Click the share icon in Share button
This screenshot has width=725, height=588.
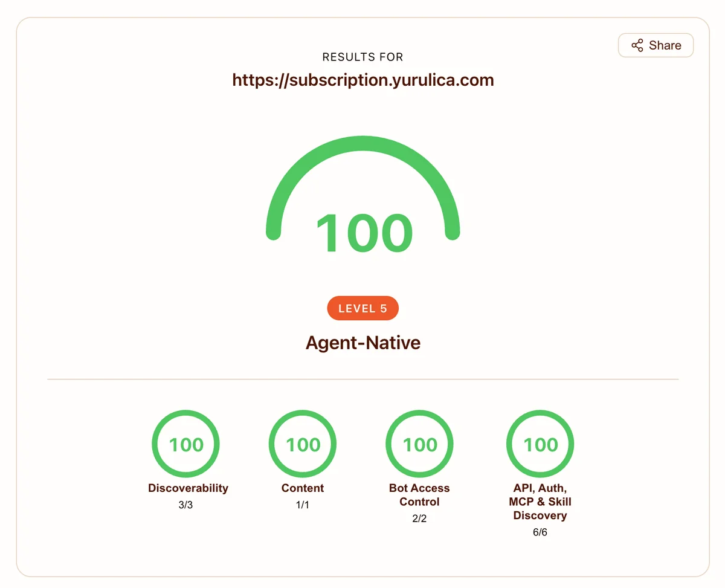pos(637,45)
